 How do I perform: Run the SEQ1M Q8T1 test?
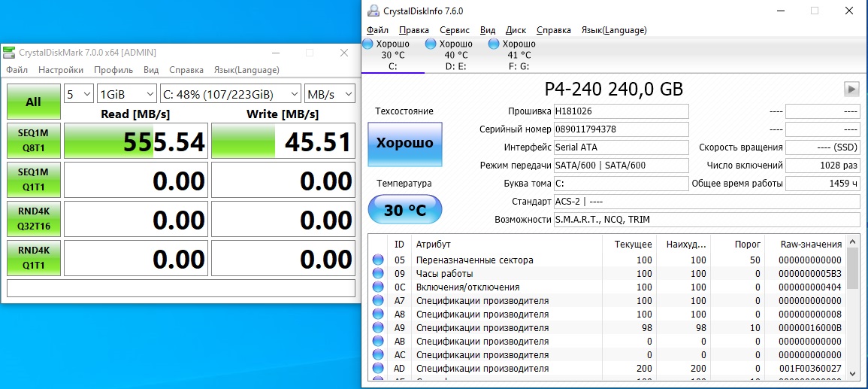coord(33,141)
